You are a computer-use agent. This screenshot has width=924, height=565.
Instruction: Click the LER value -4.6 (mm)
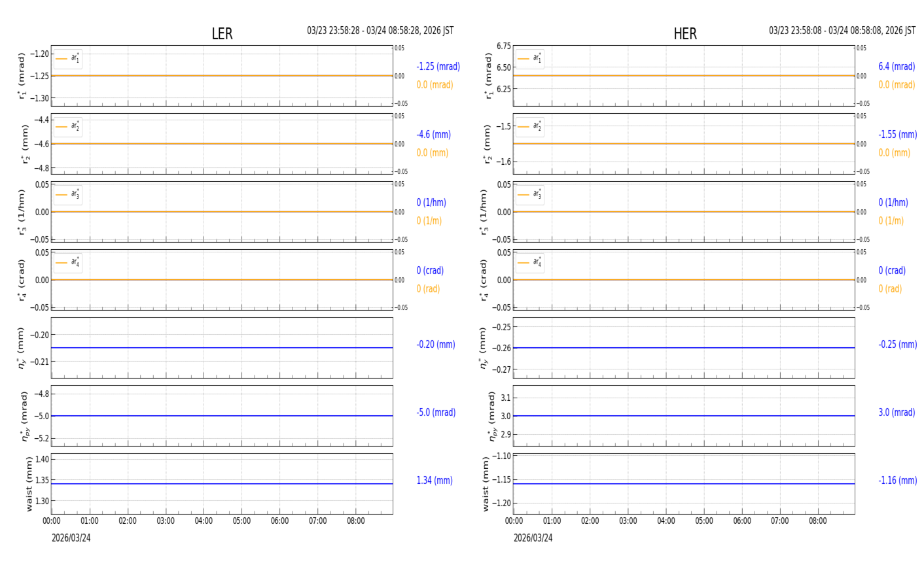pos(433,135)
